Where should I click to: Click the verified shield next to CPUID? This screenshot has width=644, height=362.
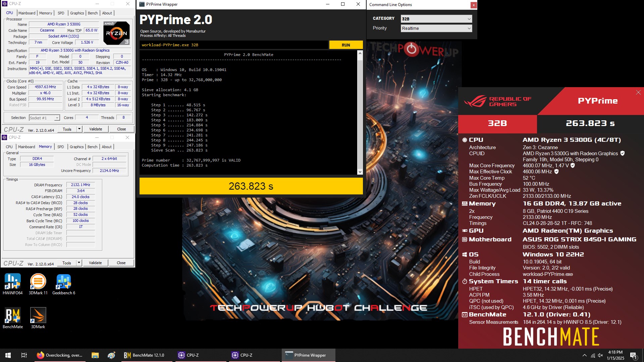point(623,153)
